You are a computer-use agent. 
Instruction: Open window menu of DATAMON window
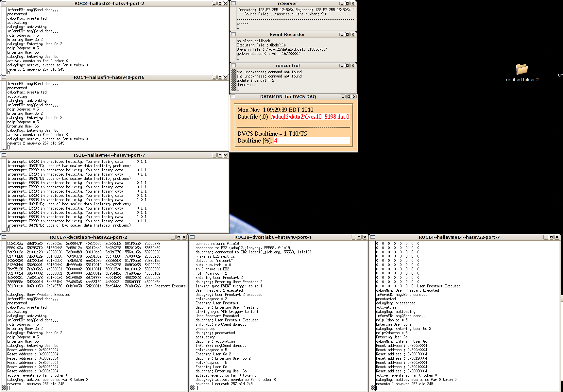tap(233, 96)
